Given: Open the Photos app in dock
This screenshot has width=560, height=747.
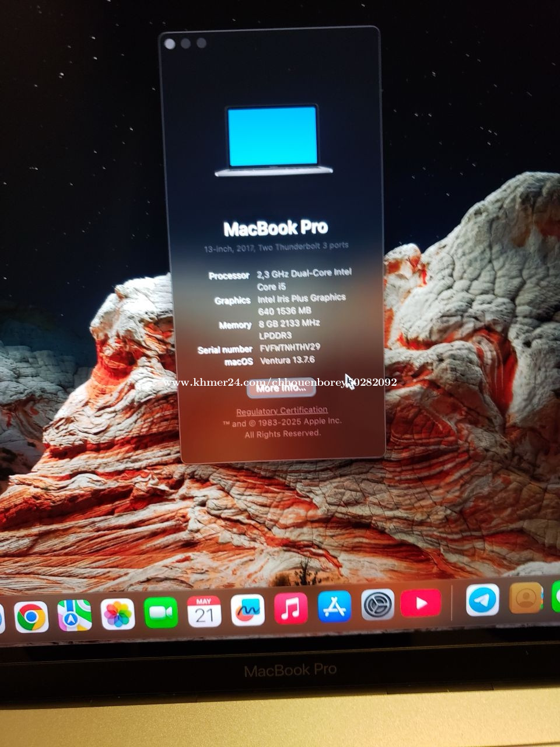Looking at the screenshot, I should click(117, 615).
